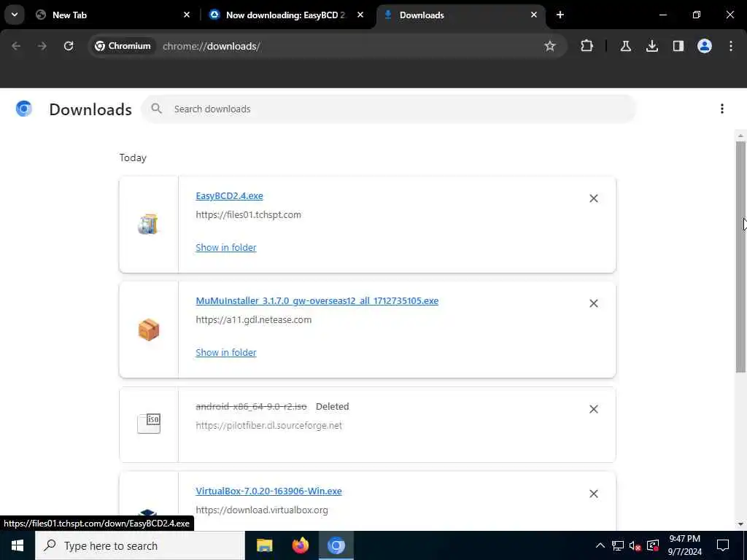Screen dimensions: 747x560
Task: Remove MuMuInstaller entry from list
Action: coord(594,304)
